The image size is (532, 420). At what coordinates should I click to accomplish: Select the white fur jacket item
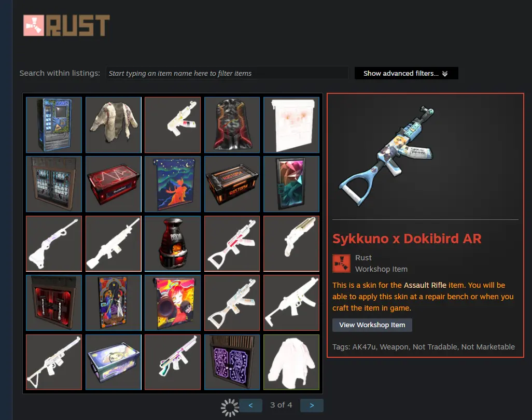pos(114,125)
